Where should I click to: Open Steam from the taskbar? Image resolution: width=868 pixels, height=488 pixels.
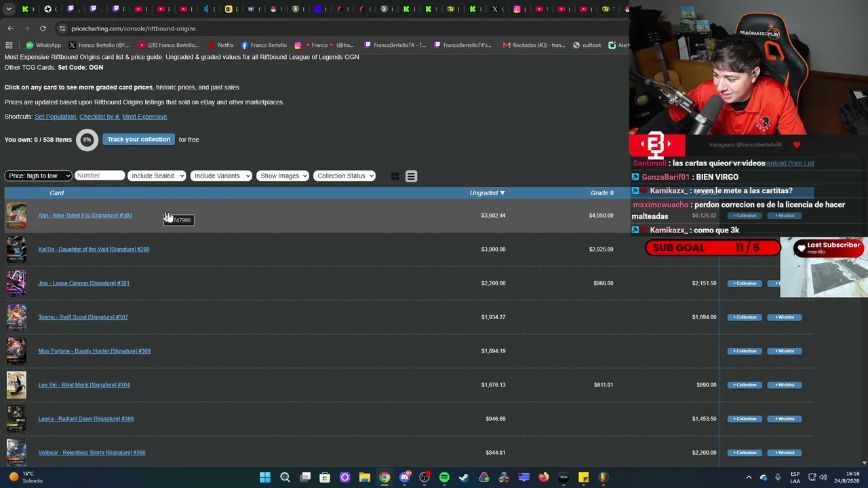[x=464, y=477]
